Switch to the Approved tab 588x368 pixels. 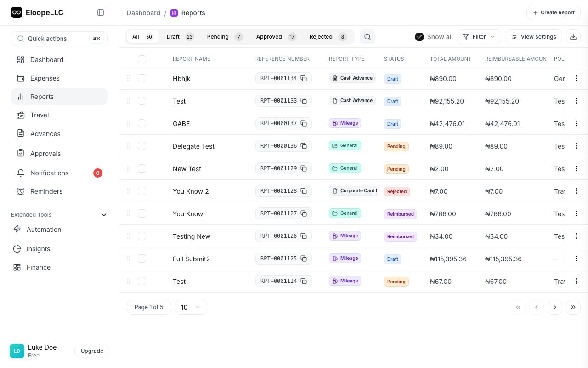[x=269, y=36]
